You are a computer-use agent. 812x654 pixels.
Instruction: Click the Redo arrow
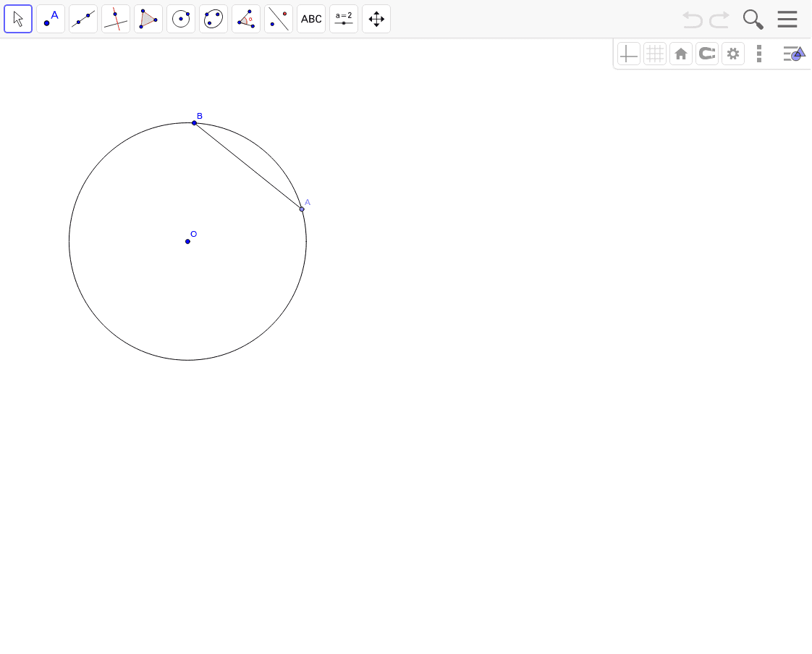point(719,20)
